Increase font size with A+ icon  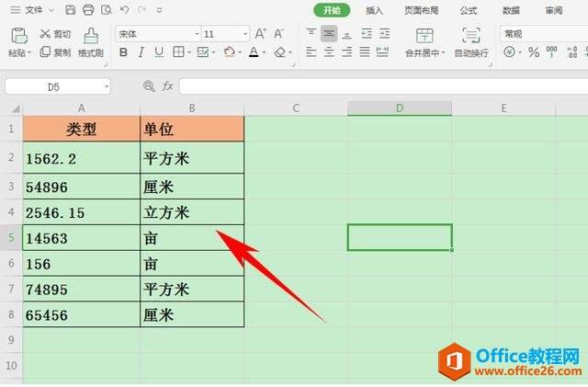point(260,34)
